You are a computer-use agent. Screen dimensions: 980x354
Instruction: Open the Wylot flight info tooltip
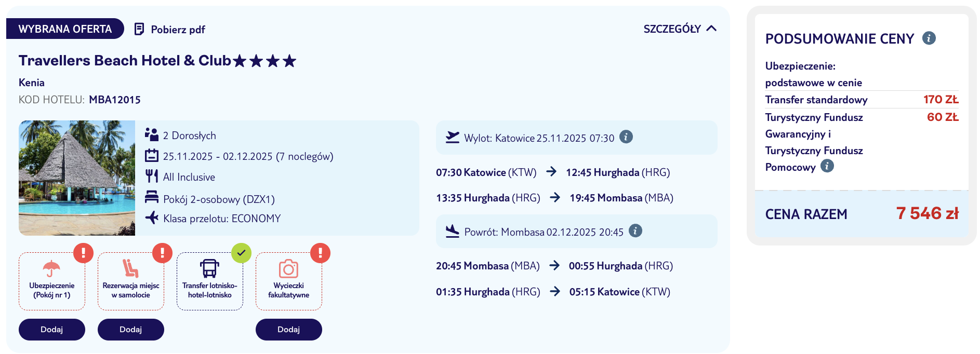click(626, 137)
